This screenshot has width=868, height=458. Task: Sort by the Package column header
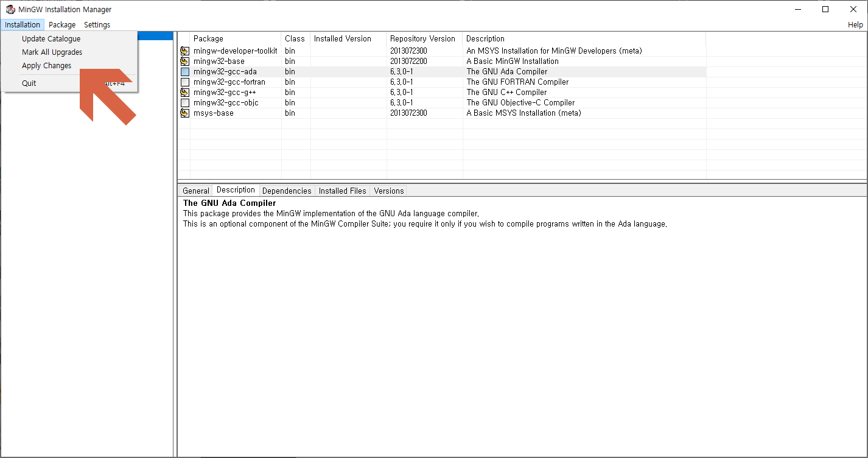coord(236,39)
